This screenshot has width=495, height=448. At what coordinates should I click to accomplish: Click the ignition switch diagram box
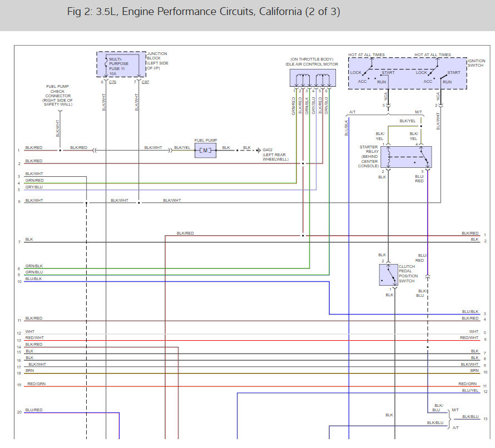(407, 73)
